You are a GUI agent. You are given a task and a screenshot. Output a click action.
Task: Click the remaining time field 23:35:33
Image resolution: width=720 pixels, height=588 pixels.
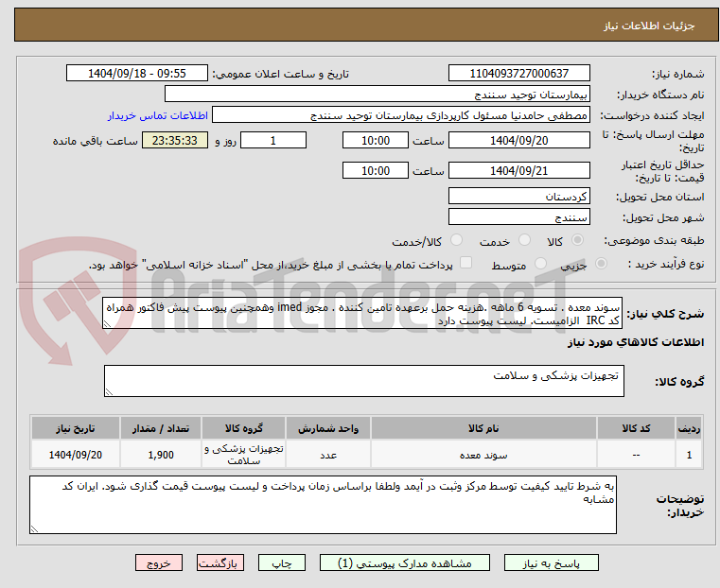click(x=175, y=140)
